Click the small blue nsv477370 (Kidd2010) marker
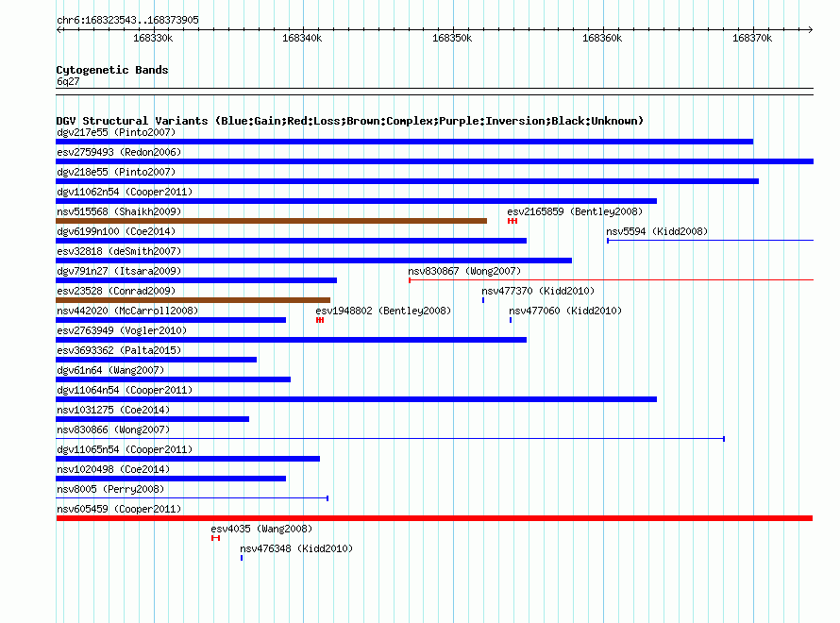The height and width of the screenshot is (623, 840). point(483,300)
